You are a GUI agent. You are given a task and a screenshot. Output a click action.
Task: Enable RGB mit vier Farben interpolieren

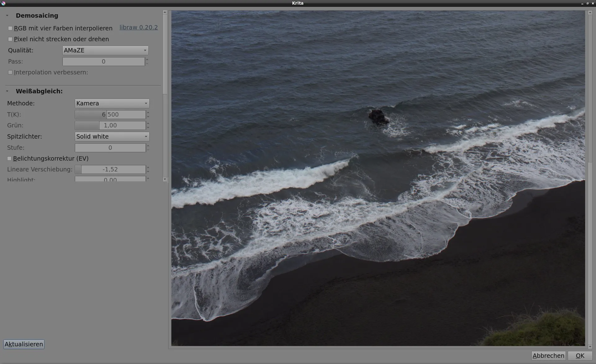(10, 28)
